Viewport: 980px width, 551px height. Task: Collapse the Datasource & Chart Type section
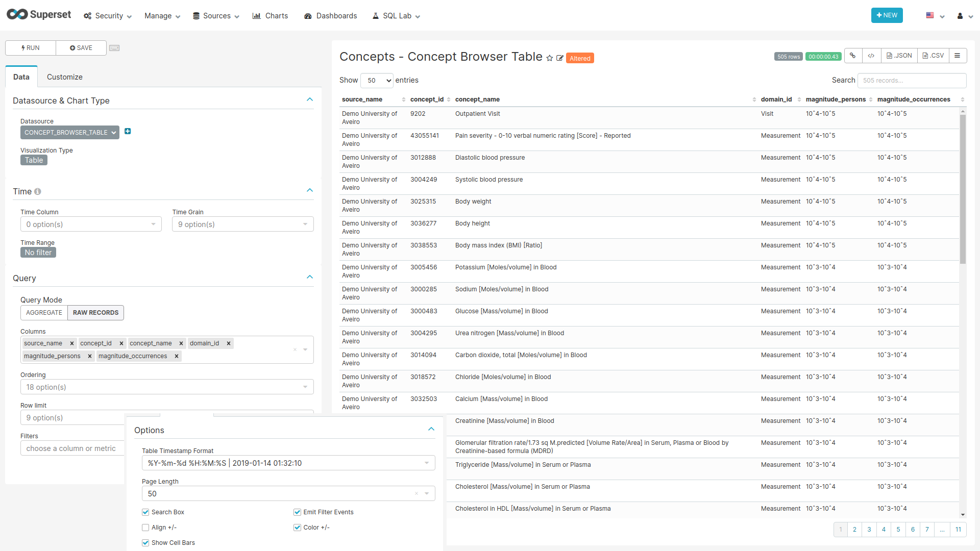tap(310, 99)
